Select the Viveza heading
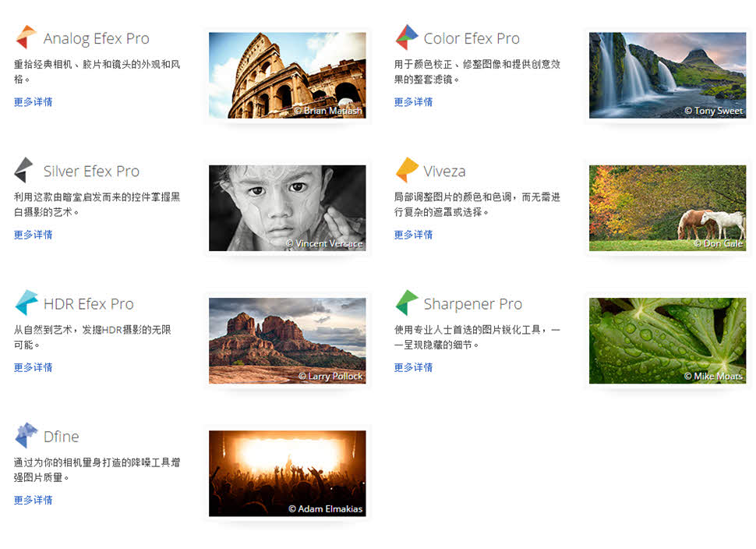 [444, 172]
